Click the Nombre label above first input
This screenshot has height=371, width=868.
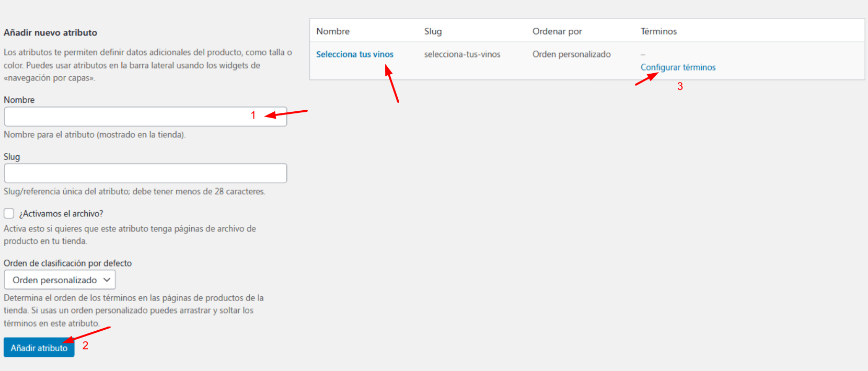point(19,100)
